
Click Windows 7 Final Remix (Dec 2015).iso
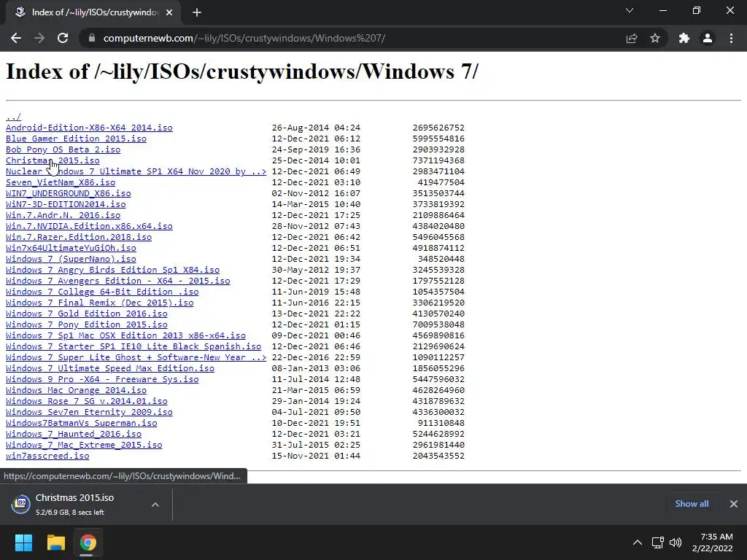(99, 303)
